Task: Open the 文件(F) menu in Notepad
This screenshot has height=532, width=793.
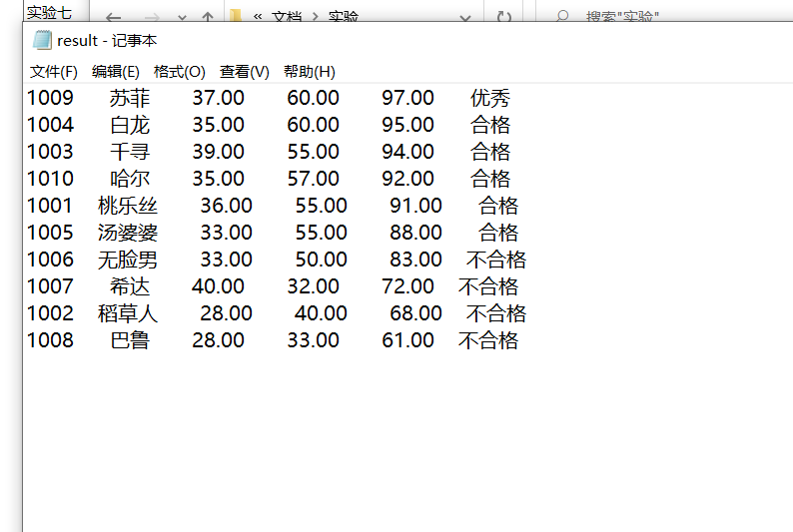Action: [x=54, y=72]
